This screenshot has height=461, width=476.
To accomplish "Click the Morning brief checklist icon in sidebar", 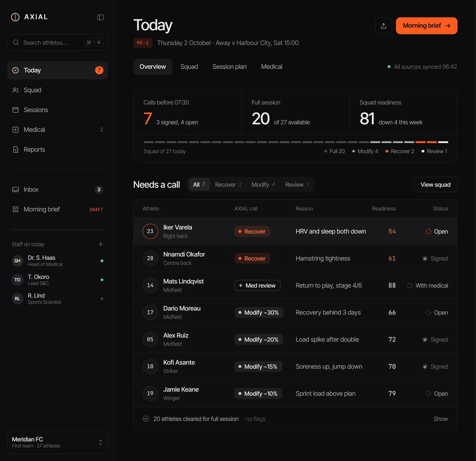I will (x=16, y=209).
